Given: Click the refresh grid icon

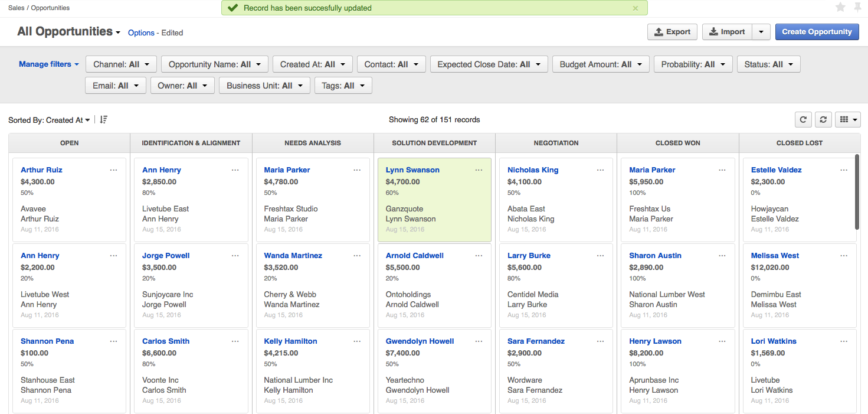Looking at the screenshot, I should point(803,119).
